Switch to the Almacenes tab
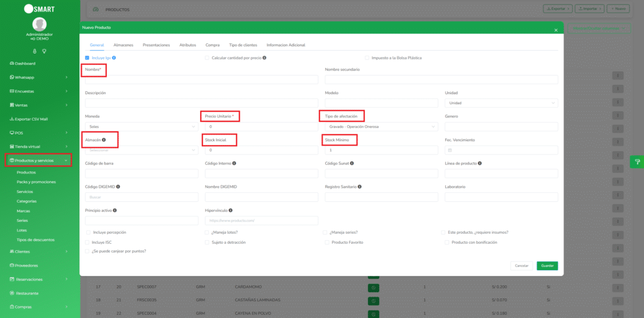This screenshot has width=644, height=318. pyautogui.click(x=123, y=45)
